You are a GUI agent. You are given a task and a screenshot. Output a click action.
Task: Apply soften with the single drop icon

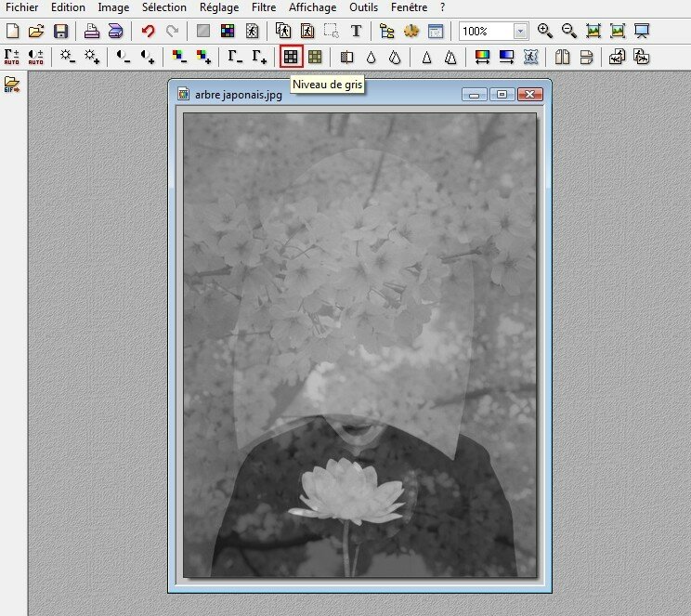point(372,57)
